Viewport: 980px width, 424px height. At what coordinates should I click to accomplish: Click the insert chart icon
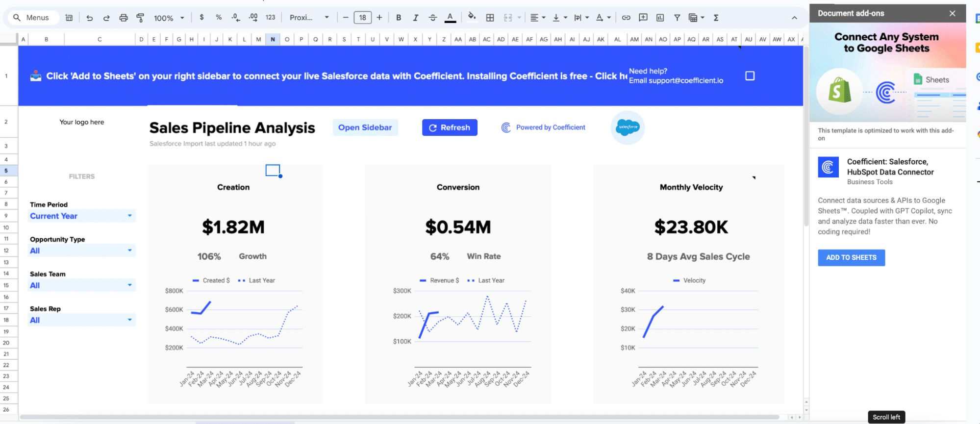tap(660, 18)
